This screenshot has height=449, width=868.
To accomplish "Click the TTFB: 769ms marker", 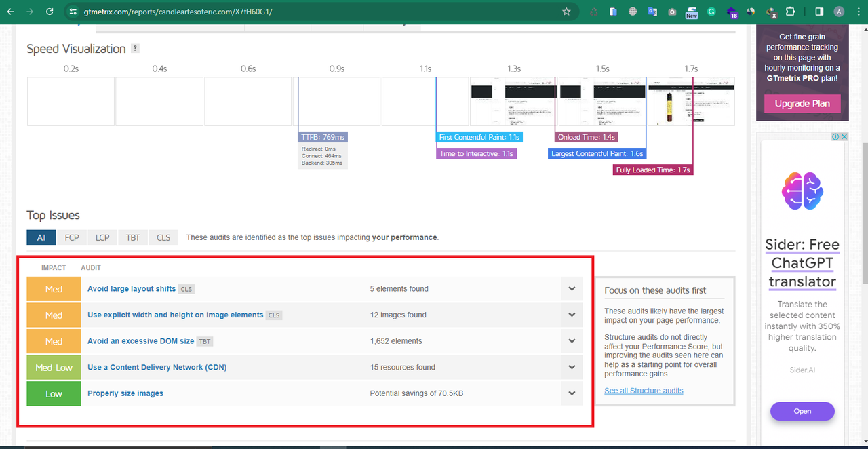I will (x=323, y=137).
